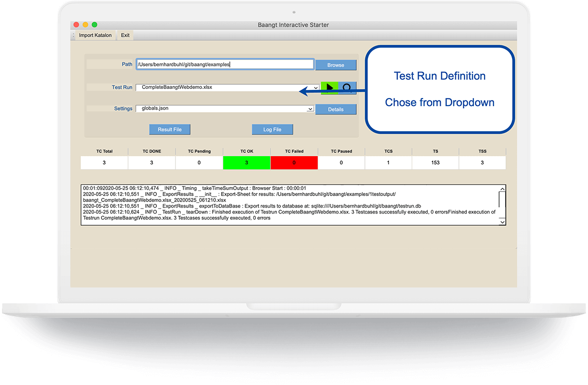
Task: Click the TCS value 1
Action: (x=388, y=163)
